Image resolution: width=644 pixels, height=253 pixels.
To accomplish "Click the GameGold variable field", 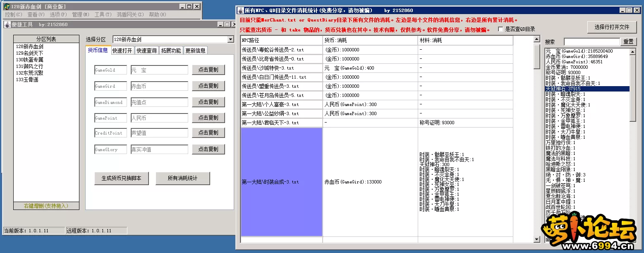I will 110,70.
